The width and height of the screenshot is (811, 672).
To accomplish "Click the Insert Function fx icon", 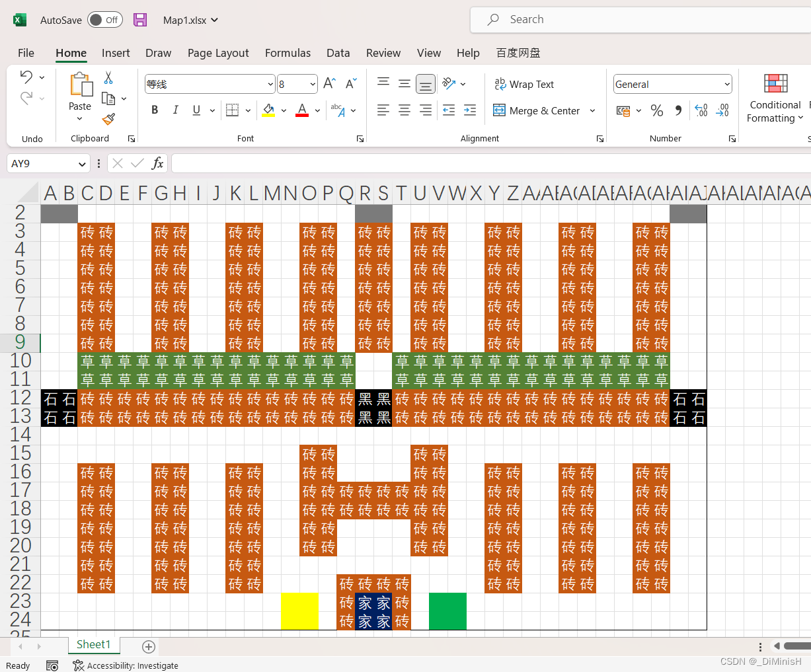I will click(157, 163).
